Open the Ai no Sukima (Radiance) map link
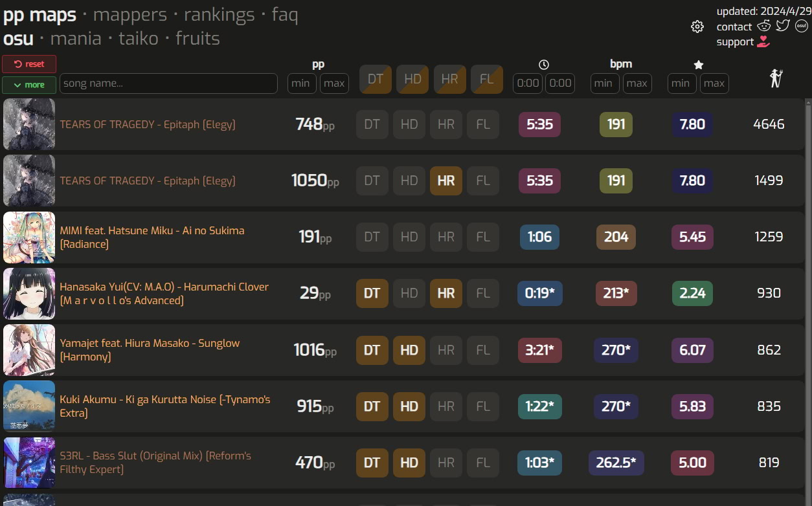812x506 pixels. (x=152, y=237)
